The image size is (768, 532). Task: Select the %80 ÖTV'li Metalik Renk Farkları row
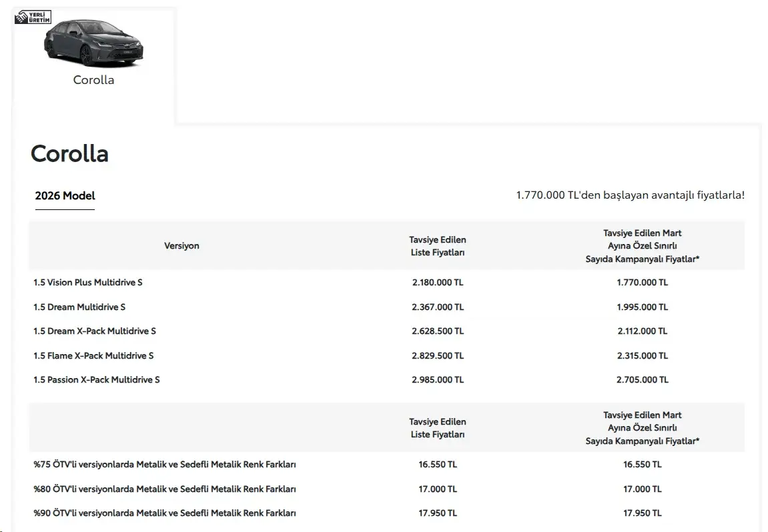click(x=387, y=489)
